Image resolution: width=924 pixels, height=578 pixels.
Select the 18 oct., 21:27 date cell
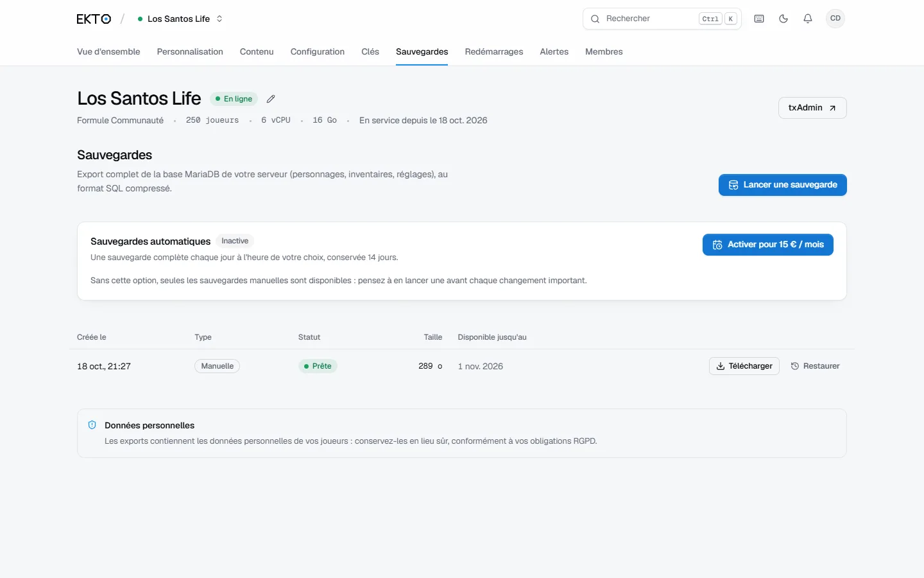coord(104,366)
